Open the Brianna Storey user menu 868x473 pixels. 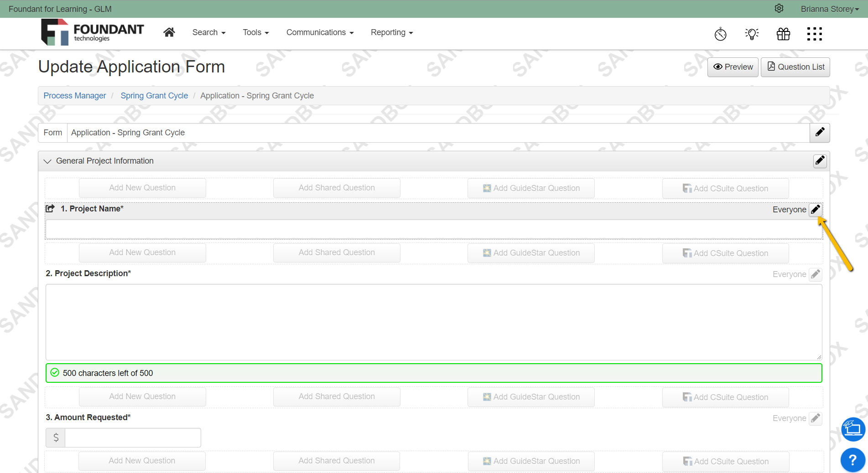coord(830,9)
